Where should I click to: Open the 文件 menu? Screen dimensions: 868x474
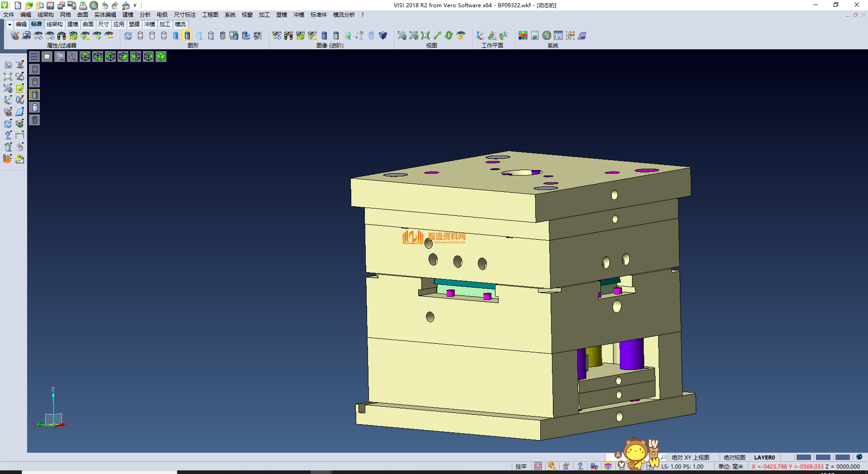coord(9,15)
